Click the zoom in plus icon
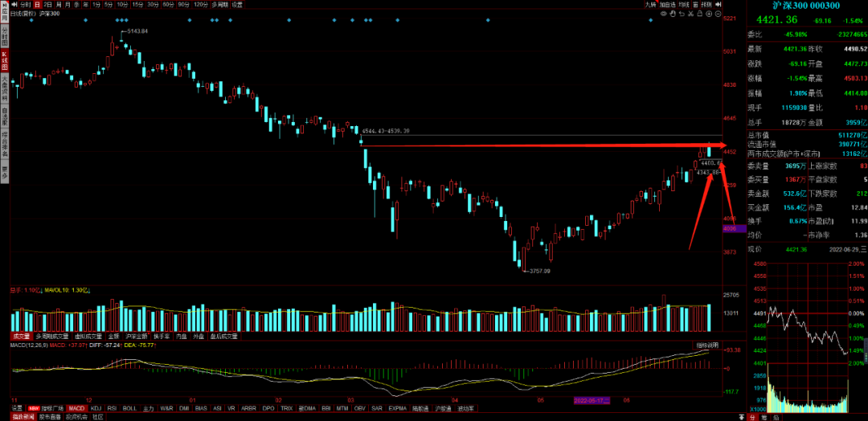The height and width of the screenshot is (421, 868). click(709, 14)
